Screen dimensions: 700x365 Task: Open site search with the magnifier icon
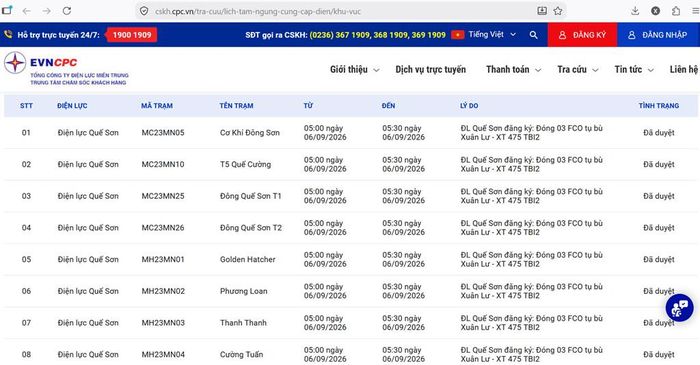pos(533,35)
